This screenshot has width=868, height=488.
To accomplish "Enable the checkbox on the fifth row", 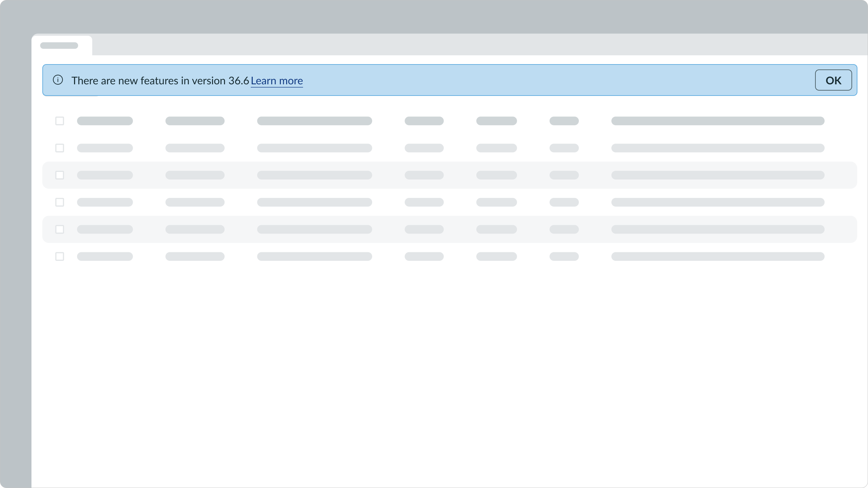I will (60, 229).
